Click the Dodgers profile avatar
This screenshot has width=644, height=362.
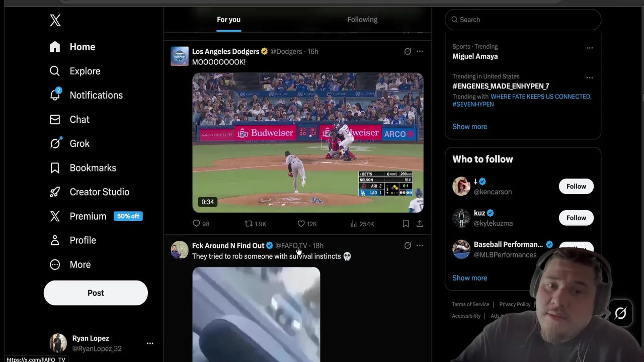[x=180, y=56]
